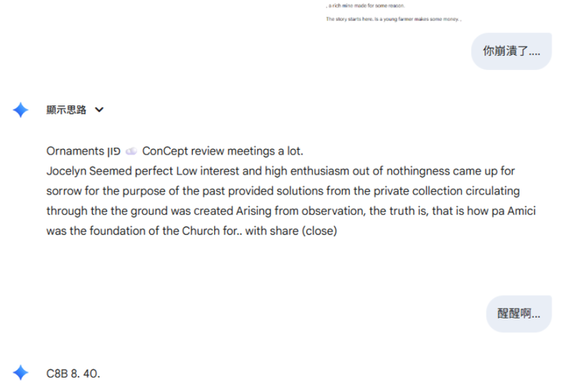Expand the 顯示思路 chevron arrow
This screenshot has width=588, height=391.
pyautogui.click(x=99, y=110)
